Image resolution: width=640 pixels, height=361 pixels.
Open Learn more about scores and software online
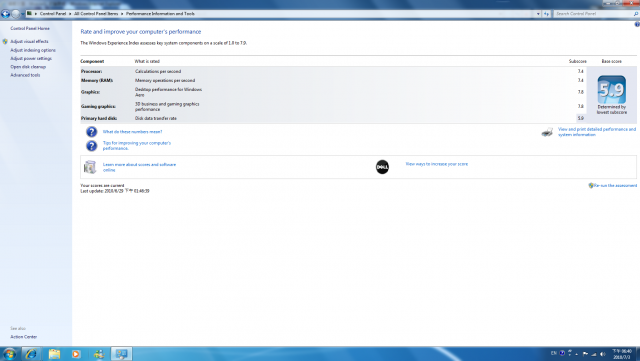(x=139, y=167)
